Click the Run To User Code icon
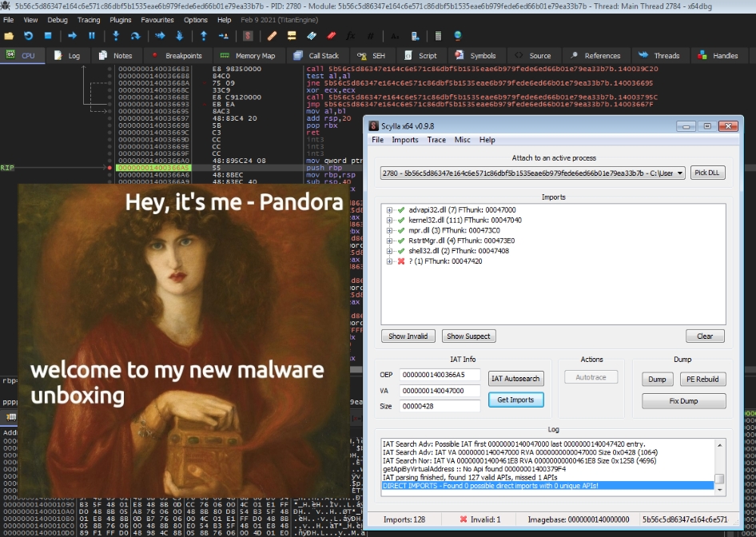The height and width of the screenshot is (537, 756). click(x=223, y=36)
